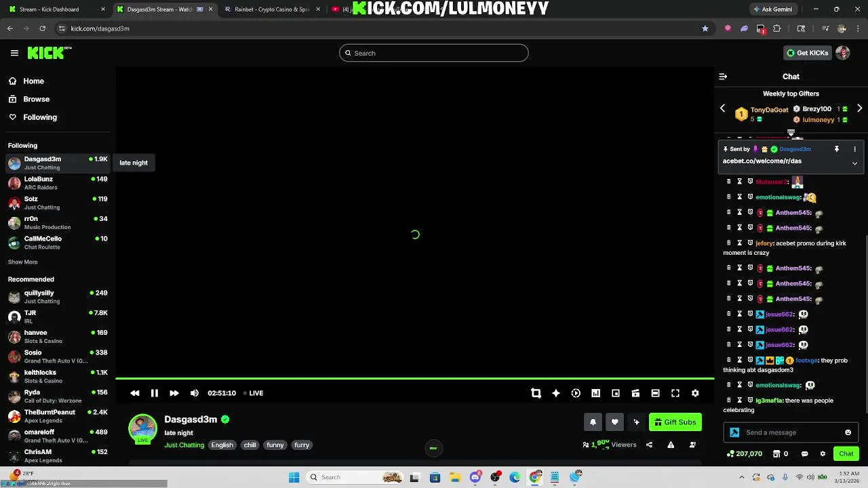Click the sparkle icon in player controls
Viewport: 868px width, 488px height.
coord(556,393)
